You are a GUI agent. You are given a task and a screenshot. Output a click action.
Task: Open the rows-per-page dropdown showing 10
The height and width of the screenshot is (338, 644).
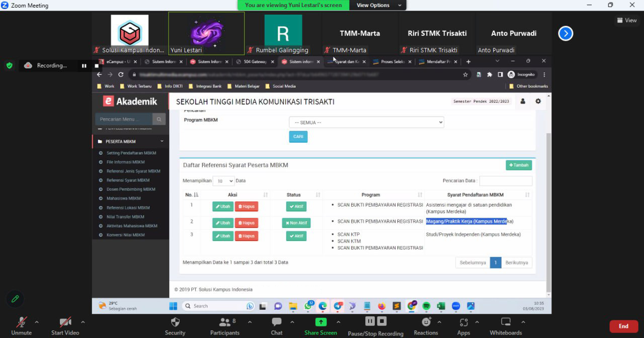(x=224, y=181)
